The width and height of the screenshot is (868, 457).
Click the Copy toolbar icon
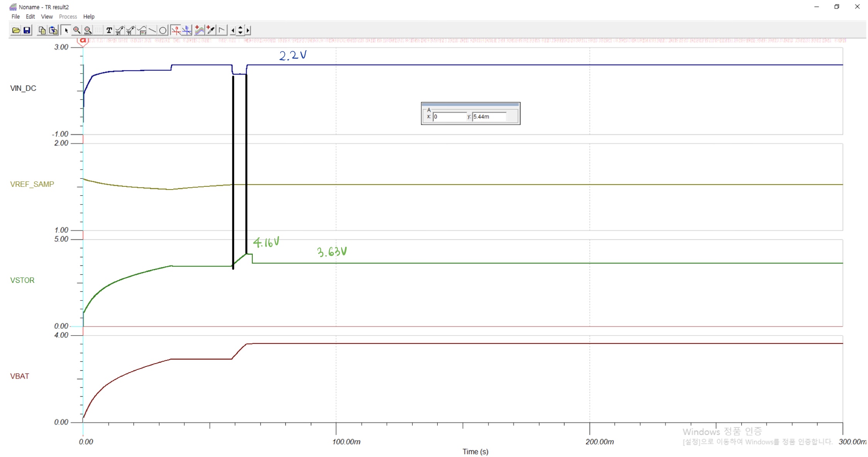(x=42, y=30)
